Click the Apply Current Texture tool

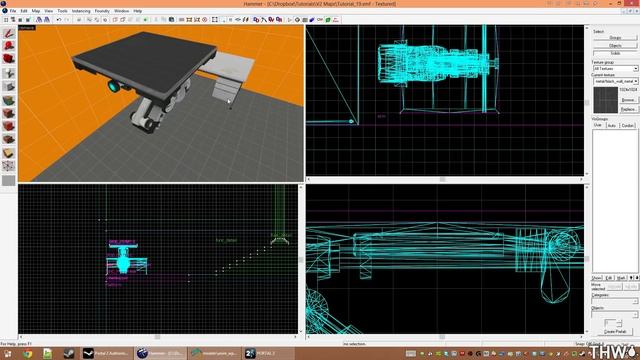tap(9, 113)
